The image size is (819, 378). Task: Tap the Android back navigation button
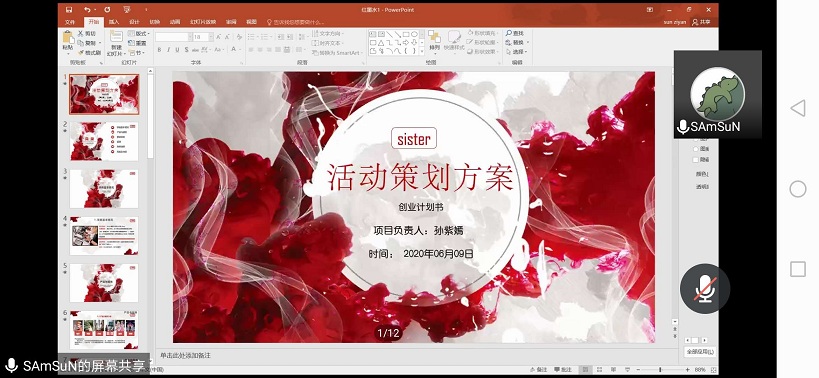pyautogui.click(x=798, y=108)
